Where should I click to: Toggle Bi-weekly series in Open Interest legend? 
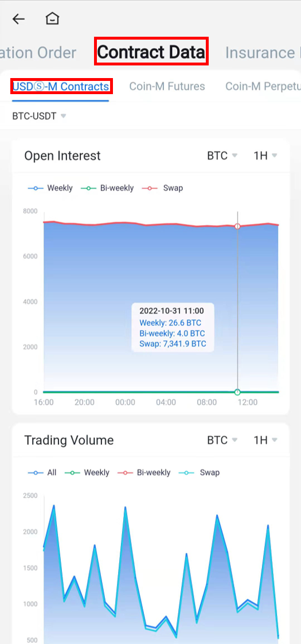pyautogui.click(x=107, y=188)
